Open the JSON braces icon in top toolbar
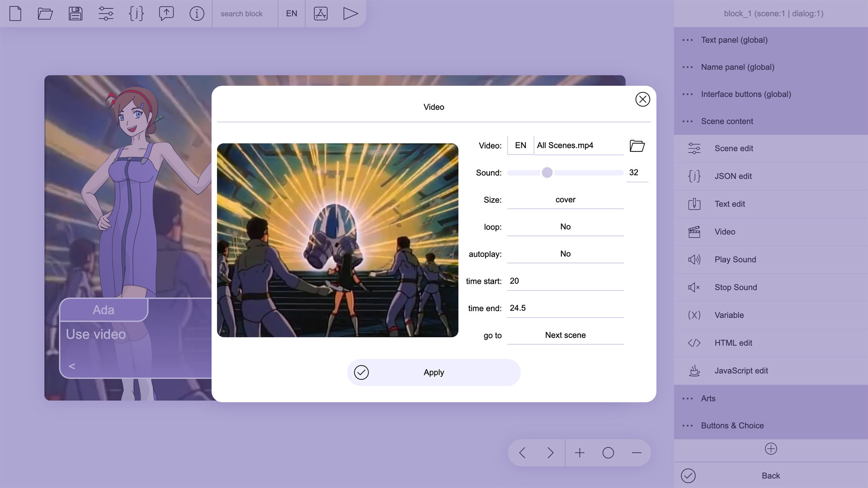 (x=136, y=14)
